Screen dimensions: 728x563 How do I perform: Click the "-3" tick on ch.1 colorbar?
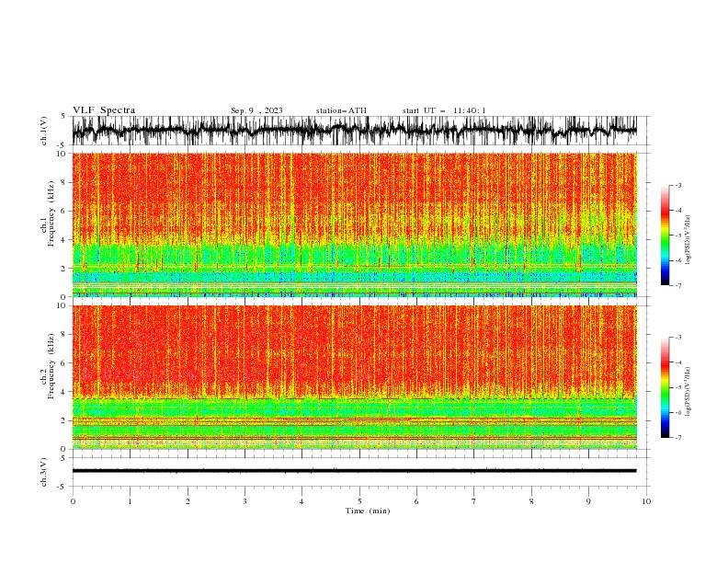pyautogui.click(x=677, y=185)
